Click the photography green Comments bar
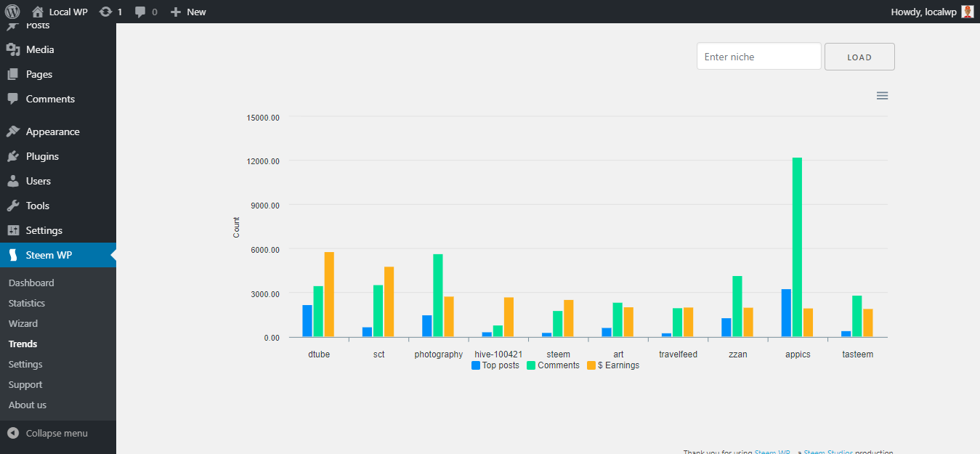The image size is (980, 454). [x=437, y=296]
